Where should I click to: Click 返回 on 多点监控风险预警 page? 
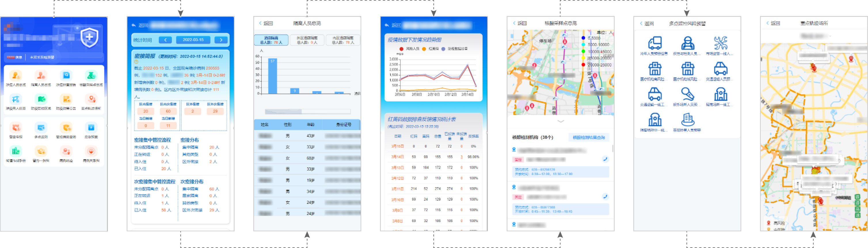647,24
